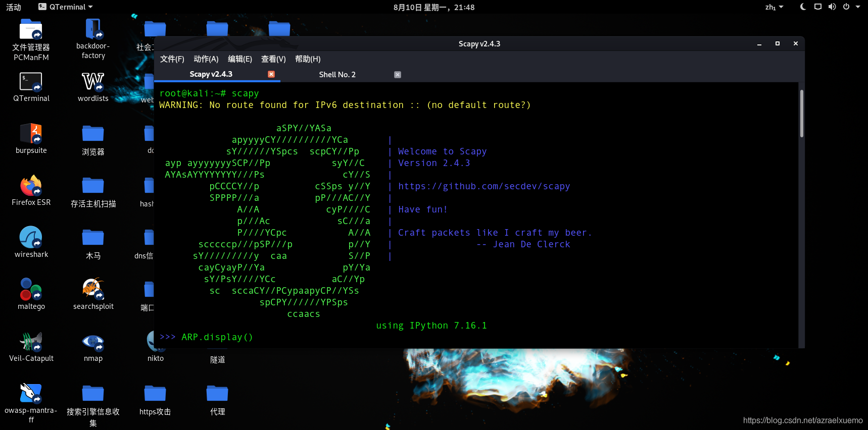Image resolution: width=868 pixels, height=430 pixels.
Task: Open the 查看(V) menu
Action: tap(273, 59)
